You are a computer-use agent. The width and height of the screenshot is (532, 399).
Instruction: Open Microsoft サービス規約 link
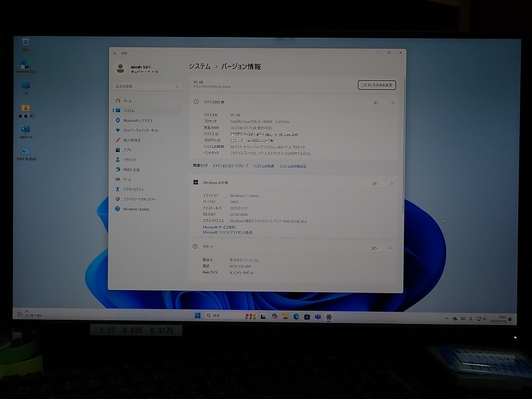(x=219, y=227)
